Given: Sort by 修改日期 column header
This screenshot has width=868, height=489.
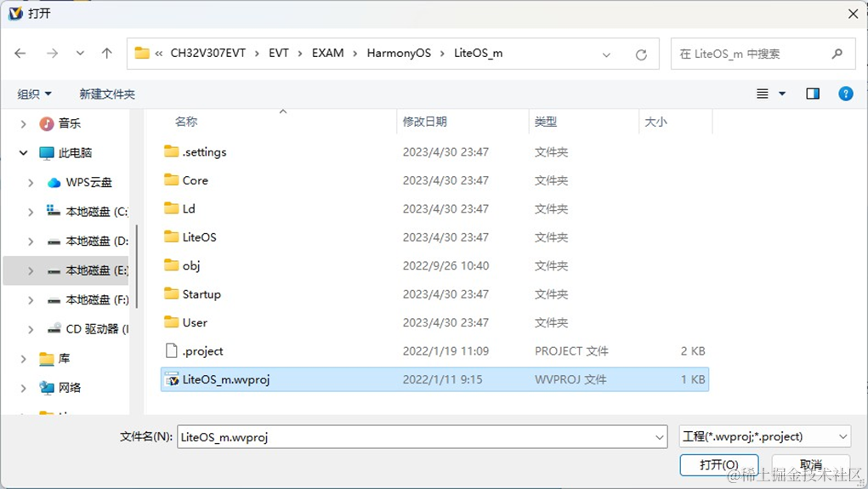Looking at the screenshot, I should point(424,122).
